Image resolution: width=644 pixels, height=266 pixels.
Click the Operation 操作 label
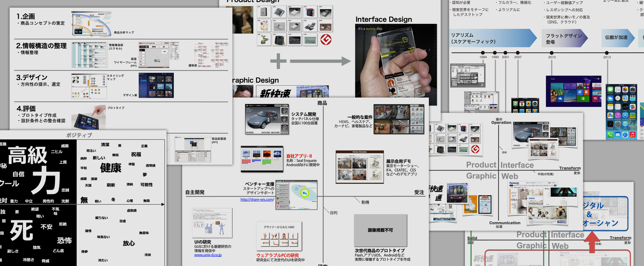coord(501,121)
